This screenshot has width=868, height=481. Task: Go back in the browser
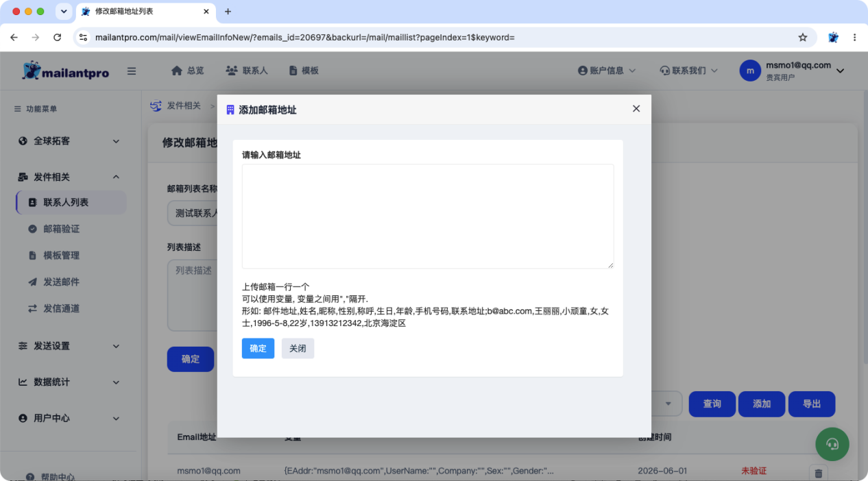[14, 37]
